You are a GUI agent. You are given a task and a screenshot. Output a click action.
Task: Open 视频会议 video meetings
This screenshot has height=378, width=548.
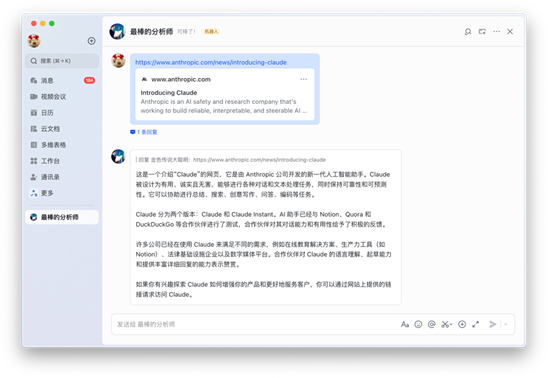(62, 97)
